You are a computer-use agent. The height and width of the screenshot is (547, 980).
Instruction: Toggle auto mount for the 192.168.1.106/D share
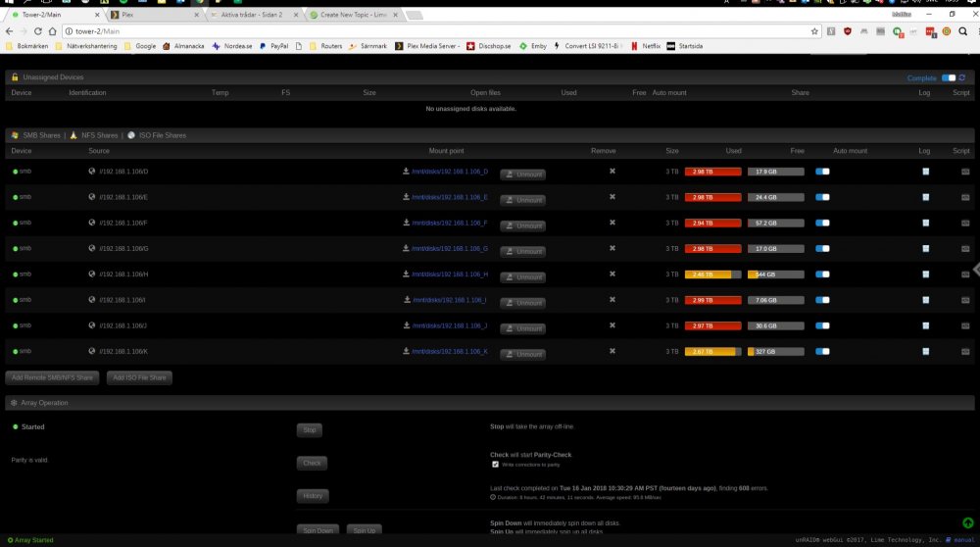point(822,172)
